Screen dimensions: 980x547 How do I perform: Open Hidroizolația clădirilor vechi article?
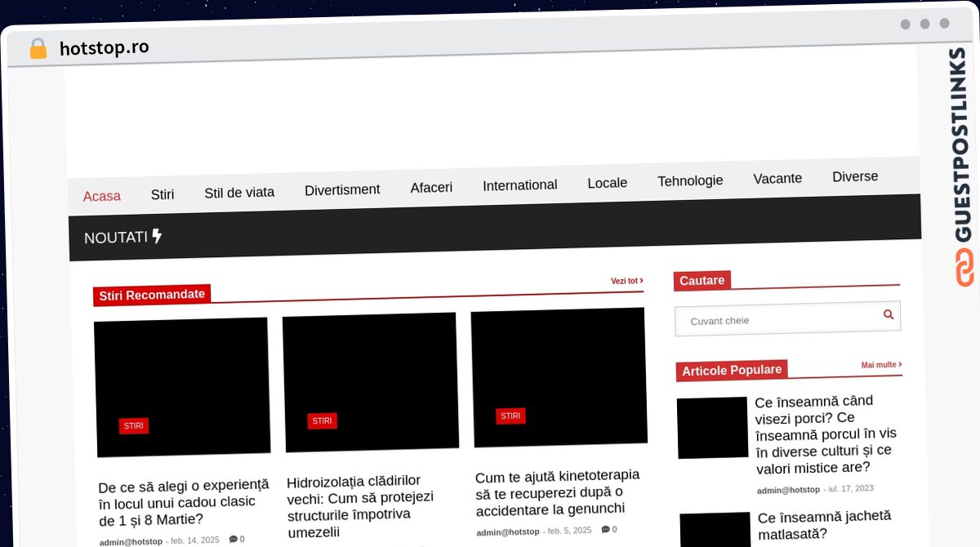click(x=361, y=506)
